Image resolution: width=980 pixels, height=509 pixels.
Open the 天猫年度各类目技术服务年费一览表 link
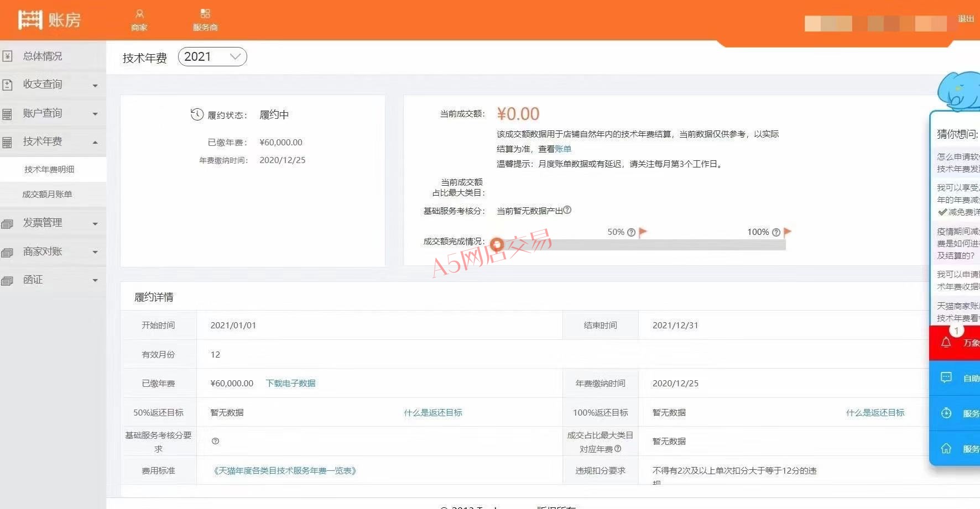(285, 471)
